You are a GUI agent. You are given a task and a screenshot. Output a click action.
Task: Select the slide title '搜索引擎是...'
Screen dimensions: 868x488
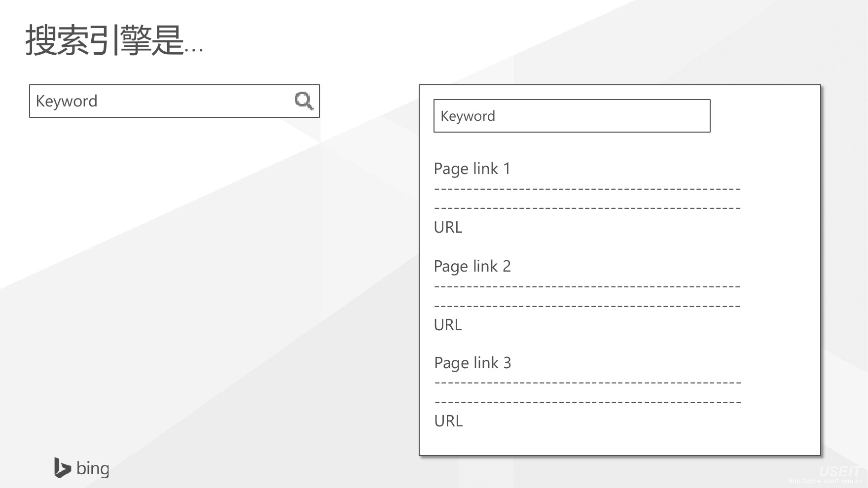[114, 40]
